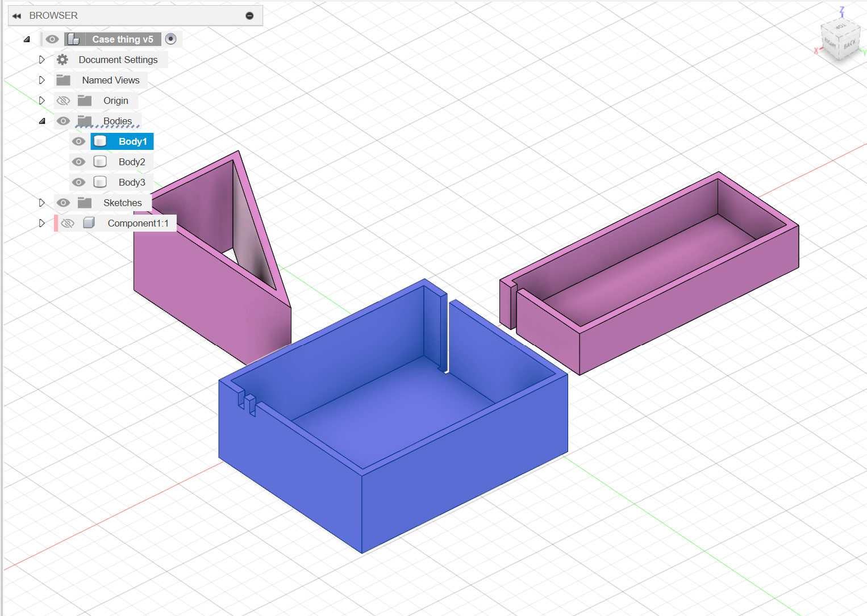
Task: Click the Case thing v5 component icon
Action: 73,39
